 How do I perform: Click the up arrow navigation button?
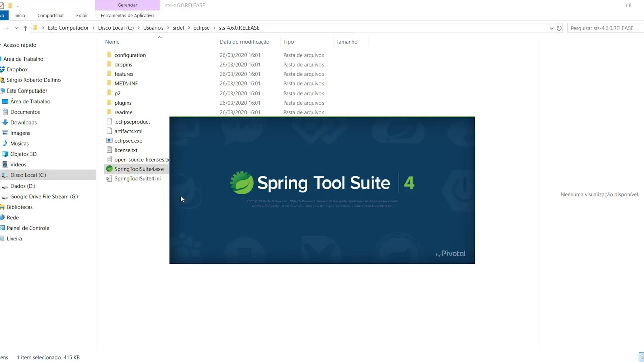pos(25,28)
